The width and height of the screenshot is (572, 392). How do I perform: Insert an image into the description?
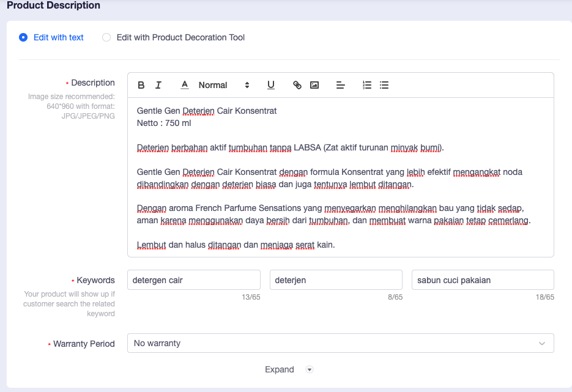click(314, 86)
